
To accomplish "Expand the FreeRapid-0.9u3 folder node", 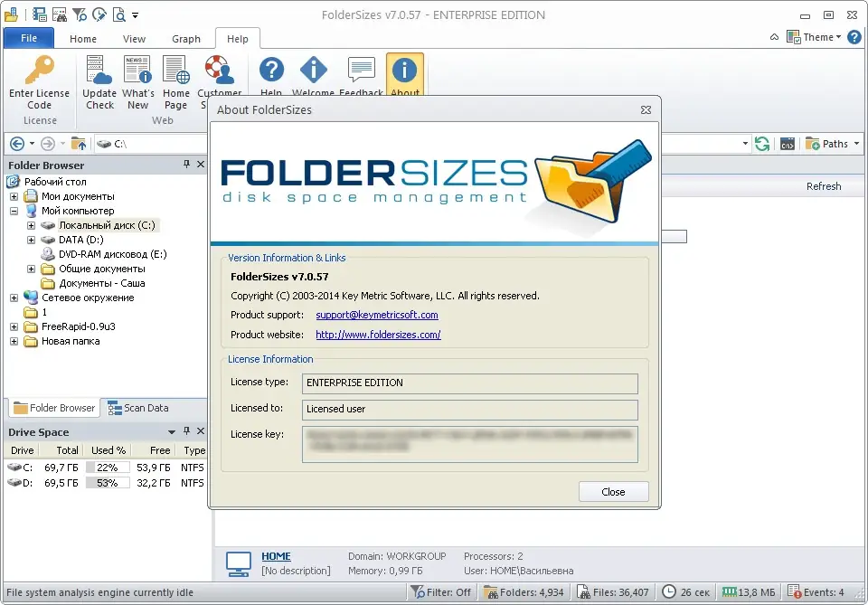I will [x=14, y=326].
